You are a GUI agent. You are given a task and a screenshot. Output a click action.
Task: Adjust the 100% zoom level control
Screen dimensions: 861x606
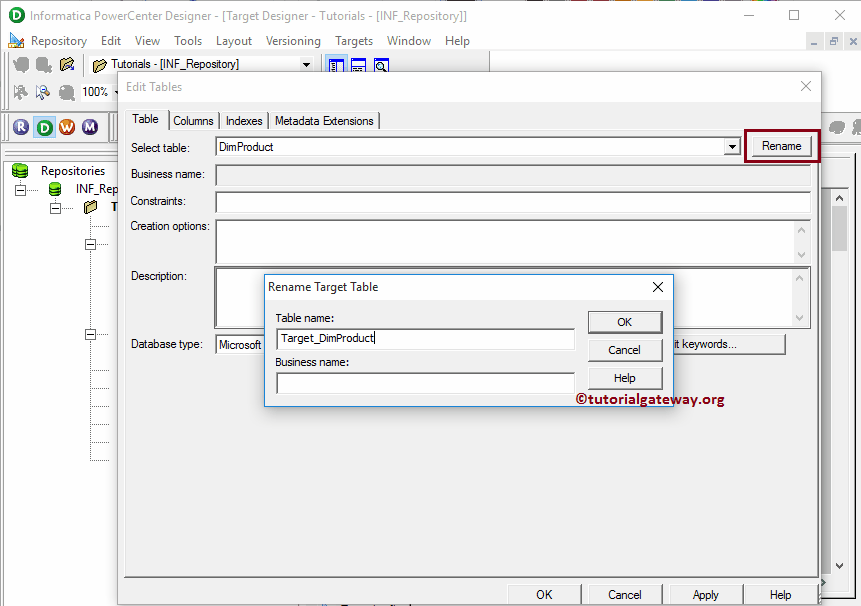(96, 91)
